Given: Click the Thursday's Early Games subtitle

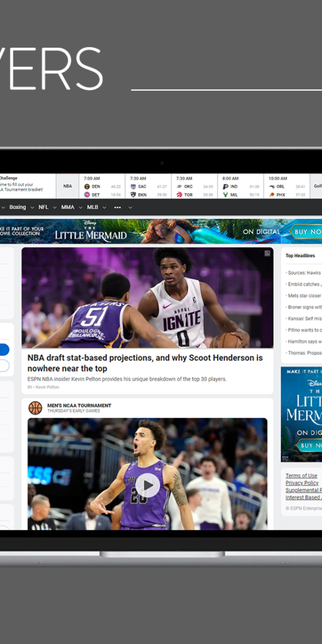Looking at the screenshot, I should 73,411.
